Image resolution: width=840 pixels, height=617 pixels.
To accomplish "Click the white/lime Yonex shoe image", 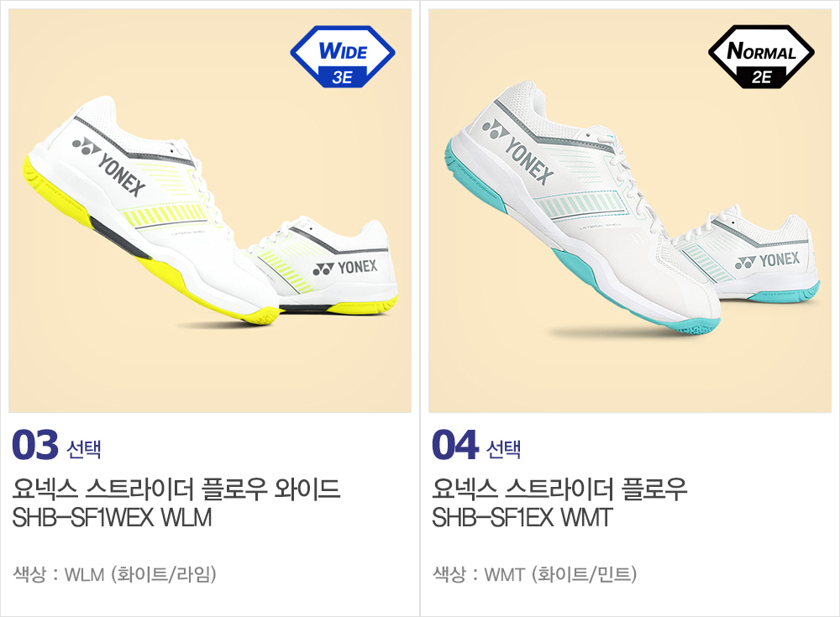I will 210,211.
